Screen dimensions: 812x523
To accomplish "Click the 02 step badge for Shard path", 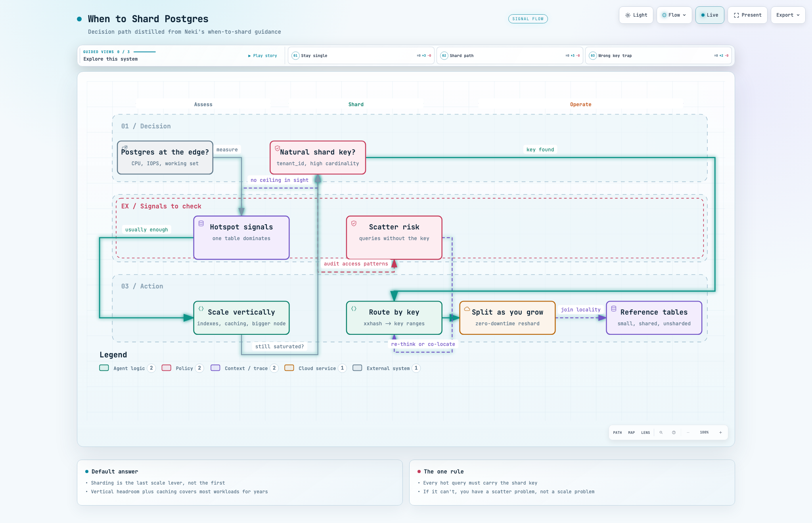I will pyautogui.click(x=444, y=55).
